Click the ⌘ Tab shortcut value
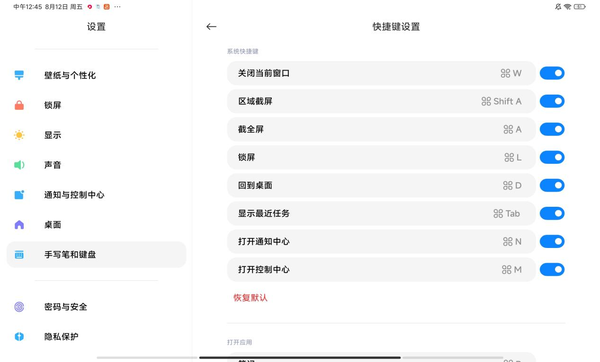Screen dimensions: 600x362 coord(507,213)
